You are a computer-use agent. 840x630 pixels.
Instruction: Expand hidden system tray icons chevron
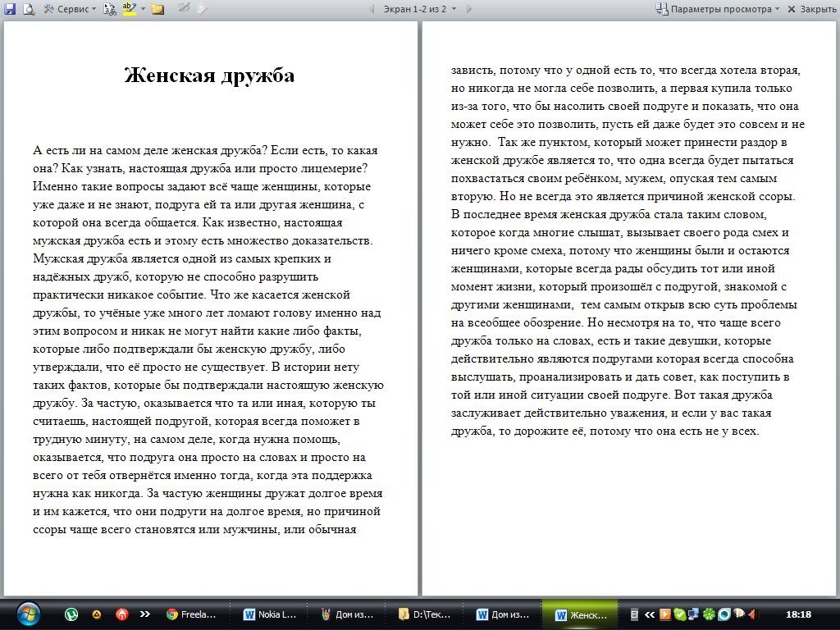pos(650,614)
